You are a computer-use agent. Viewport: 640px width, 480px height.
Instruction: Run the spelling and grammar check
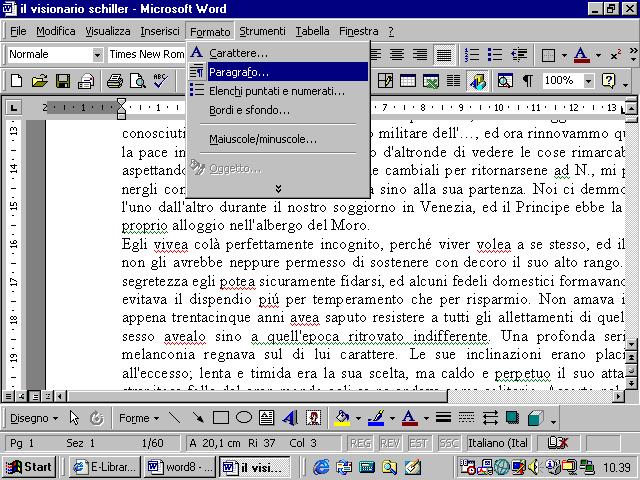tap(162, 81)
